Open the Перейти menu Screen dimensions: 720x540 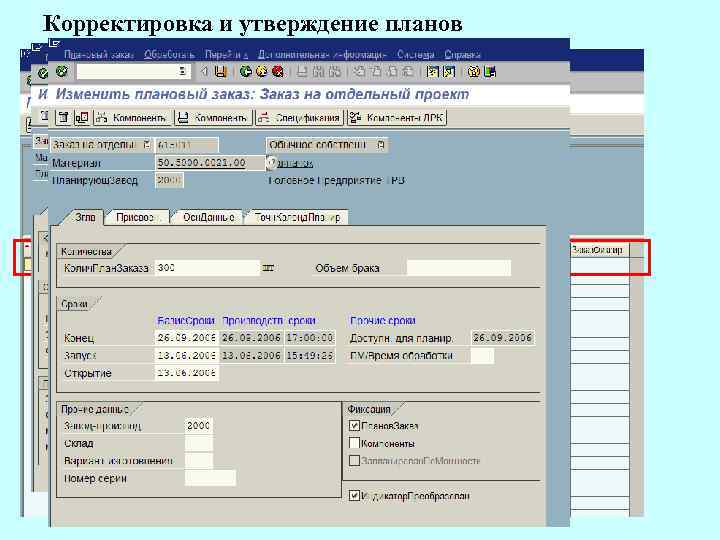pyautogui.click(x=226, y=55)
